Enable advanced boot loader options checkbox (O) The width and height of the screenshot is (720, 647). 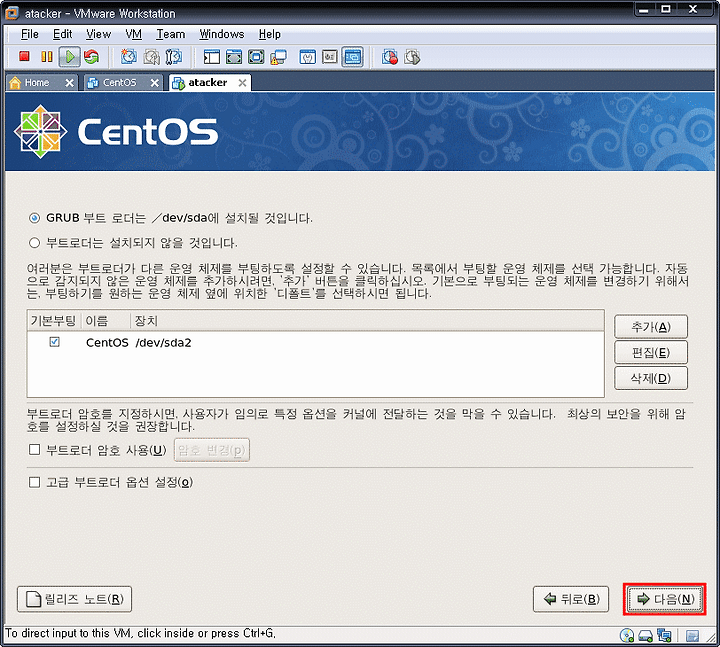(34, 482)
